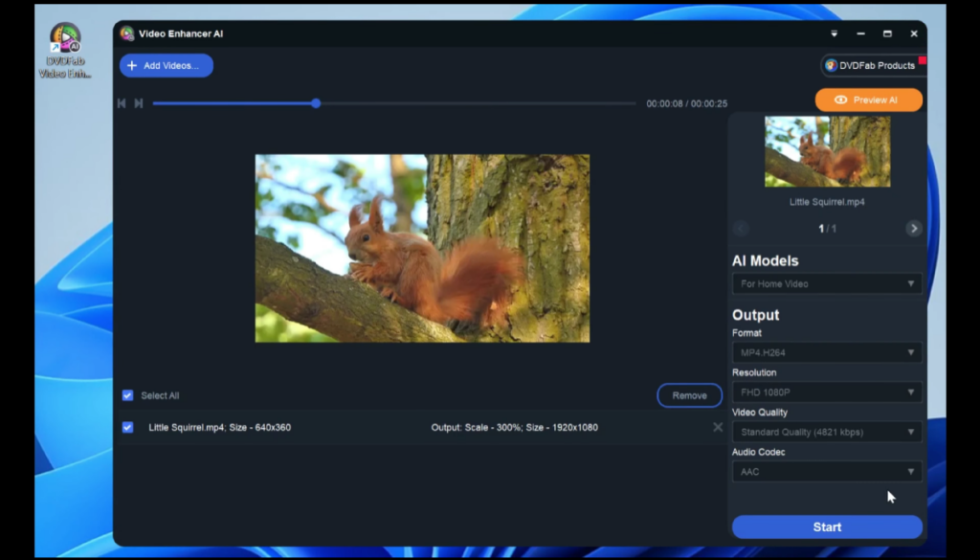Toggle the Select All checkbox

pos(126,394)
